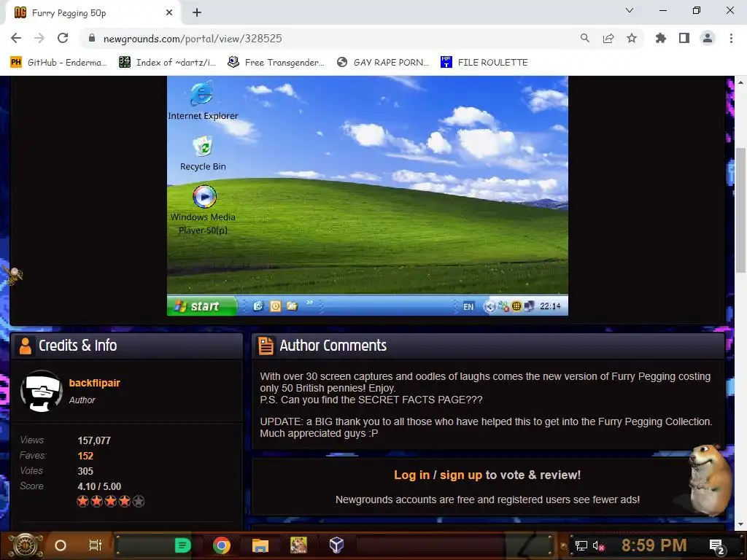Open the Cortana circle on taskbar
Screen dimensions: 747x560
click(61, 545)
